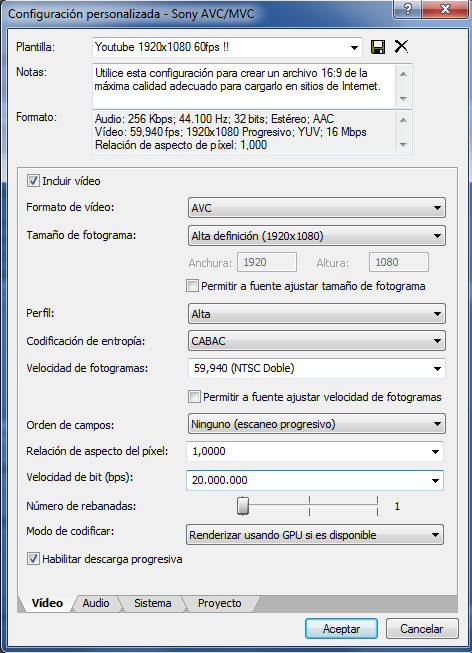Viewport: 472px width, 653px height.
Task: Click the Cancelar button
Action: (422, 628)
